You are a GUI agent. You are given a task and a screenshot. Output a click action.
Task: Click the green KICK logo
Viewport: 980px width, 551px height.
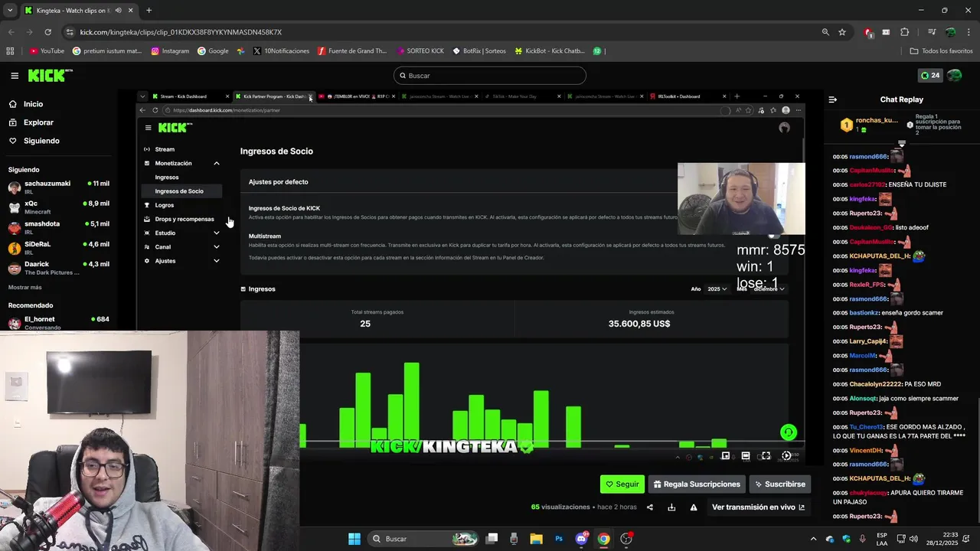point(50,75)
